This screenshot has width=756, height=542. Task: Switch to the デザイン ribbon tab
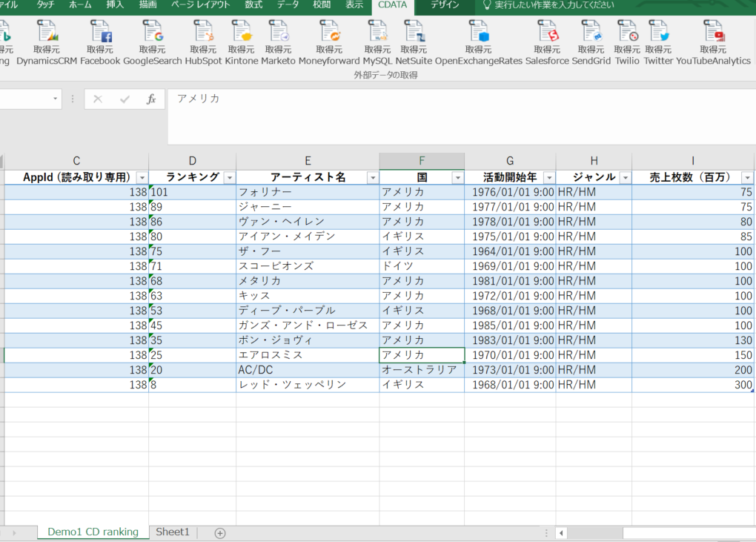(x=443, y=4)
